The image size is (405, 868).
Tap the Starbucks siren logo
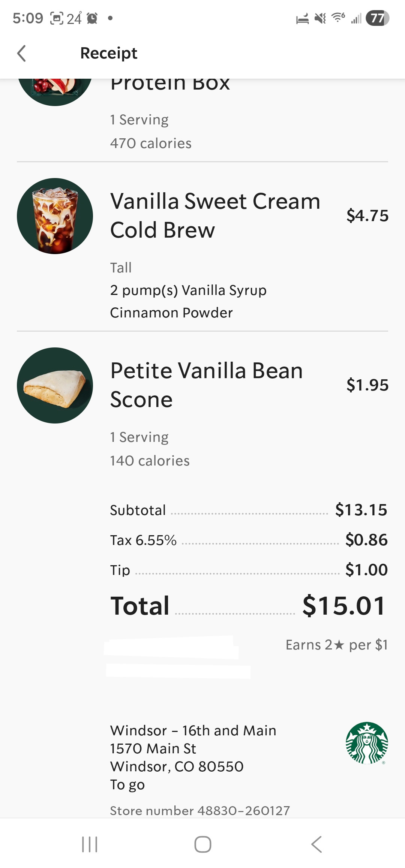[x=366, y=743]
